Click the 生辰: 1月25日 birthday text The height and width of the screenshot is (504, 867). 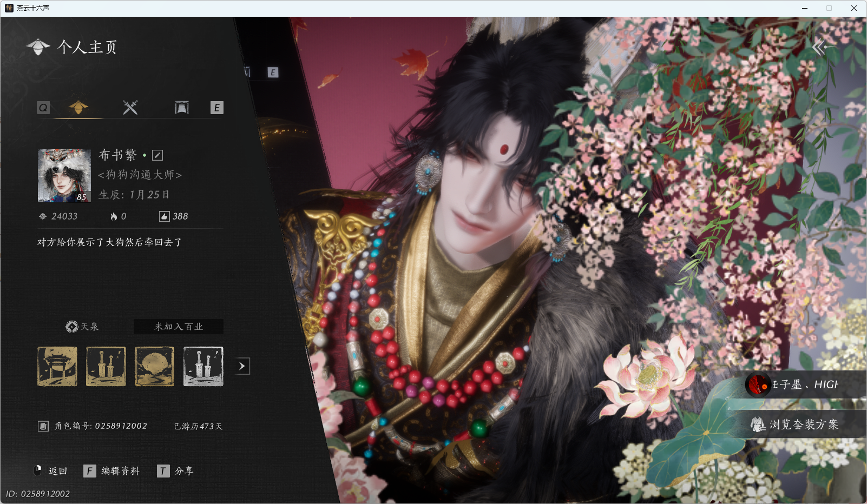(134, 195)
